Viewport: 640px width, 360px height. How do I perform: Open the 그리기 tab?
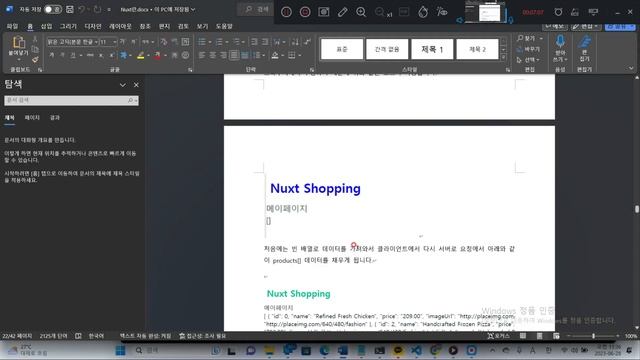(x=68, y=26)
